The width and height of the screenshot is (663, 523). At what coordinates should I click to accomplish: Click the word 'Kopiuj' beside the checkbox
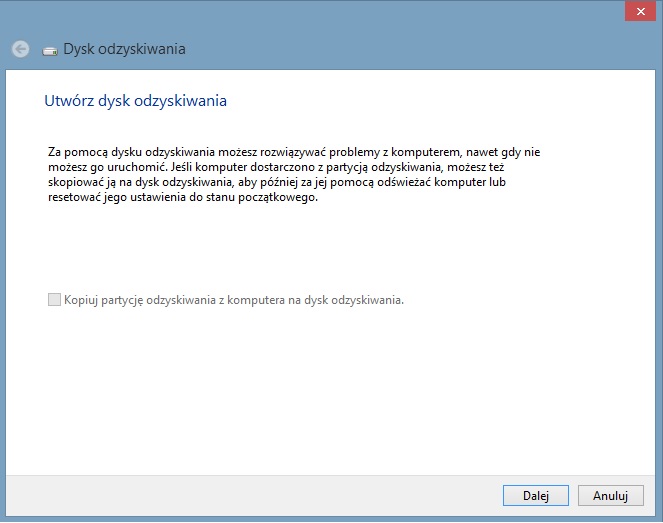coord(81,300)
